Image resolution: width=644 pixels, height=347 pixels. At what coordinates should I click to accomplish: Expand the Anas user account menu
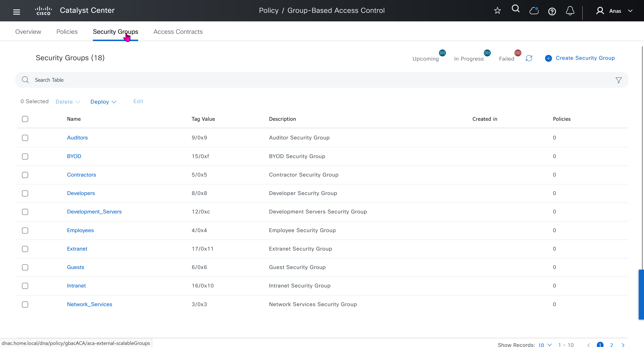pos(615,11)
